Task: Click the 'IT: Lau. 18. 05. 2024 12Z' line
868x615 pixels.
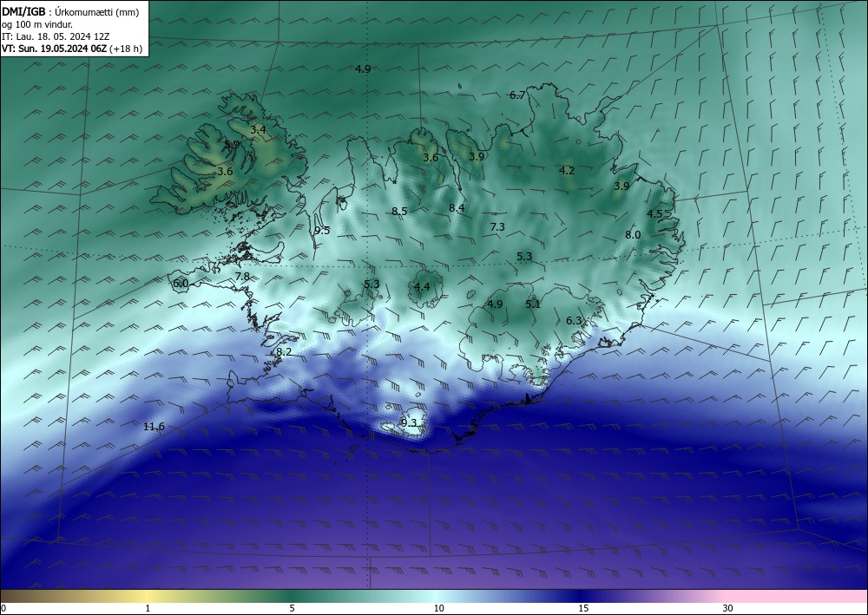Action: point(56,36)
